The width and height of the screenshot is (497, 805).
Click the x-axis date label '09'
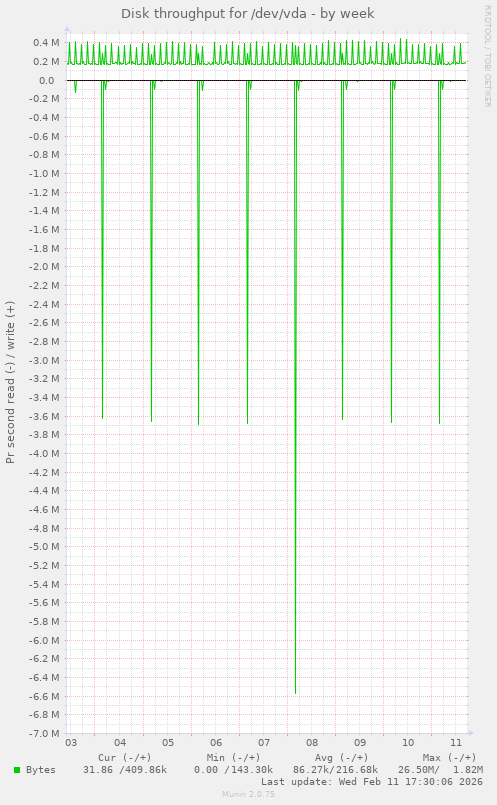[360, 743]
